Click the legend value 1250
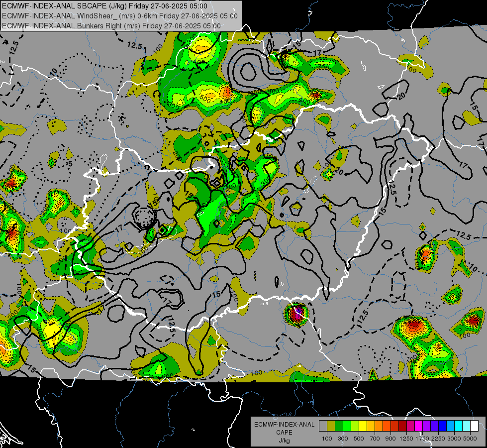 click(x=406, y=439)
